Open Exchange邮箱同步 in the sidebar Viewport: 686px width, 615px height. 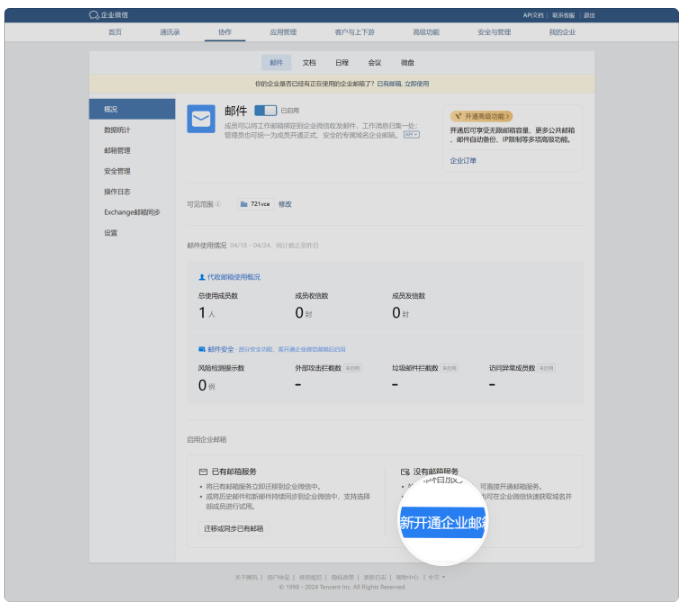(131, 212)
